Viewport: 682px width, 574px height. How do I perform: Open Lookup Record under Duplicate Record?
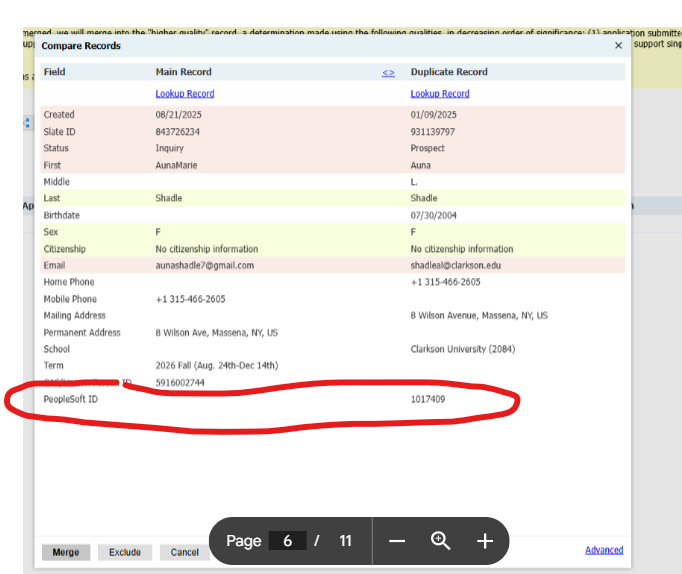pyautogui.click(x=440, y=94)
